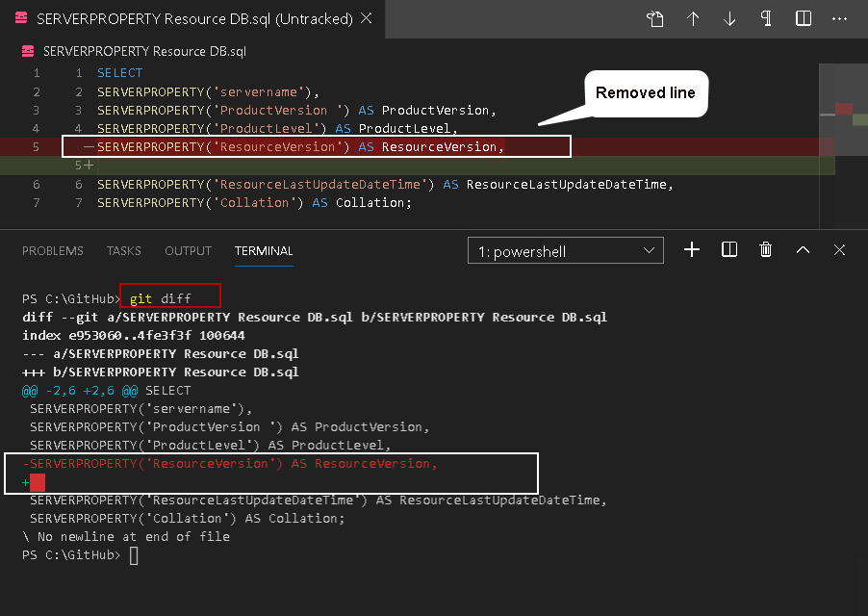Maximize the panel with the chevron up
The height and width of the screenshot is (616, 868).
tap(803, 250)
